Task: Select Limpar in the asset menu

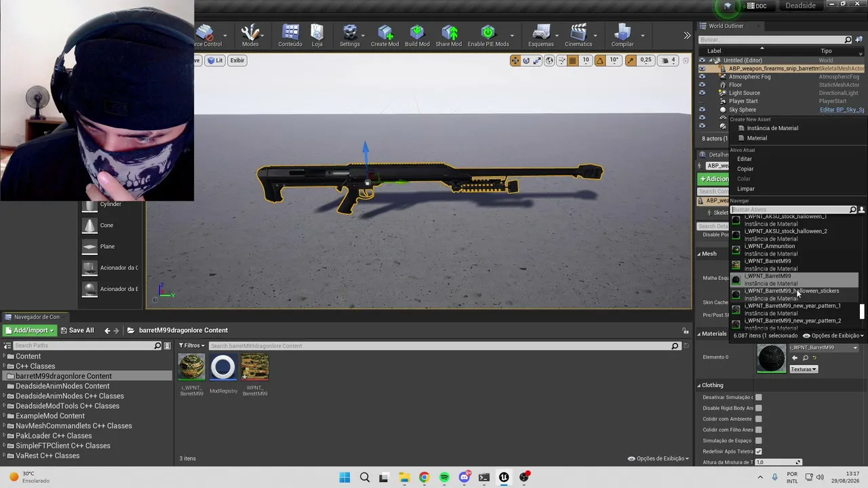Action: (746, 189)
